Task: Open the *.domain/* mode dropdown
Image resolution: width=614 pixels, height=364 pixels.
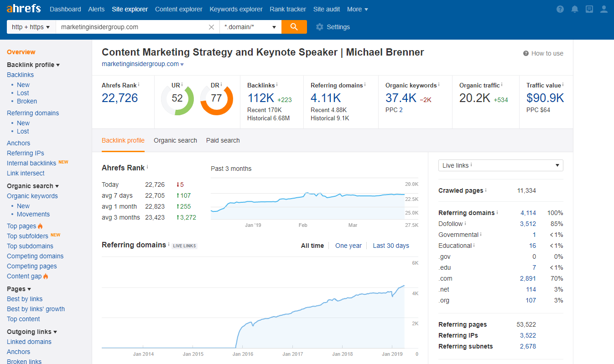Action: click(x=250, y=27)
